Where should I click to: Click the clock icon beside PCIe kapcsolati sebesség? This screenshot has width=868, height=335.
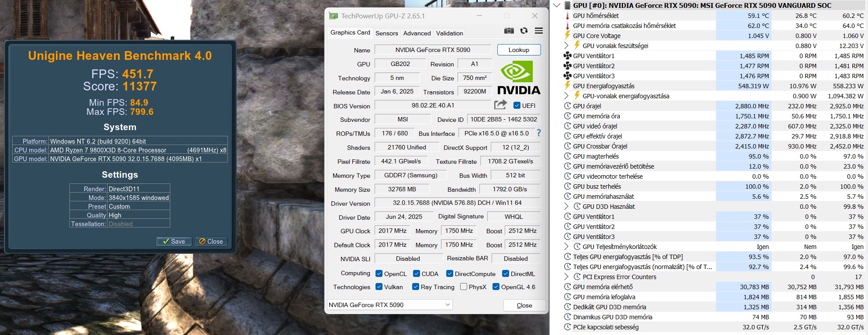(x=568, y=327)
